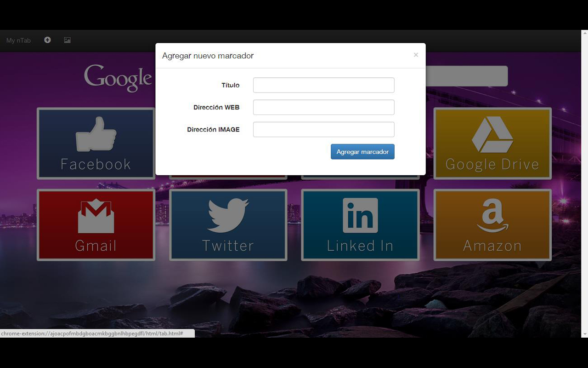Click the Agregar marcador button
Image resolution: width=588 pixels, height=368 pixels.
tap(362, 152)
